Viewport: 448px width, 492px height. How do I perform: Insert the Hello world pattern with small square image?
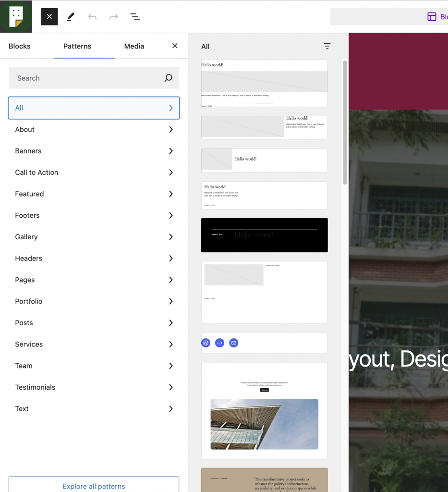click(x=264, y=160)
